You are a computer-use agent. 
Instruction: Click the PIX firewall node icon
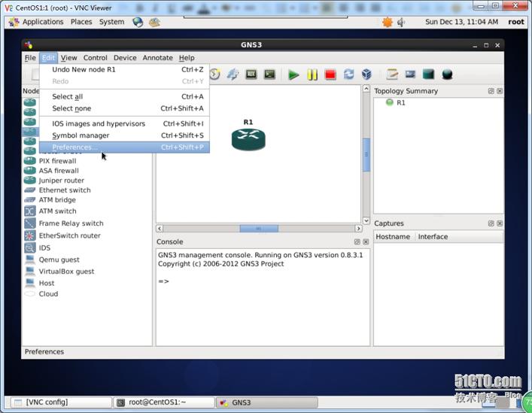[30, 161]
